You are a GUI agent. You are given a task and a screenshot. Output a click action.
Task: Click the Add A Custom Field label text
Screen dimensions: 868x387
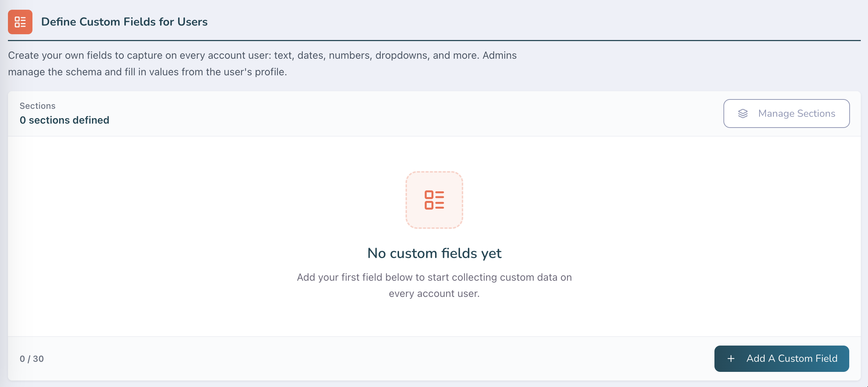pyautogui.click(x=792, y=359)
